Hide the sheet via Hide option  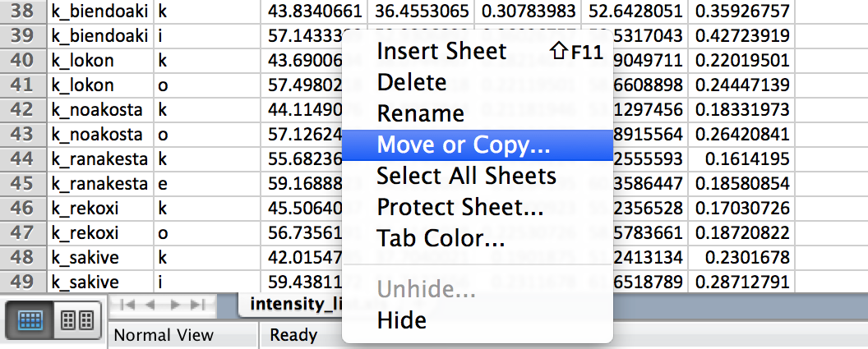click(x=401, y=320)
